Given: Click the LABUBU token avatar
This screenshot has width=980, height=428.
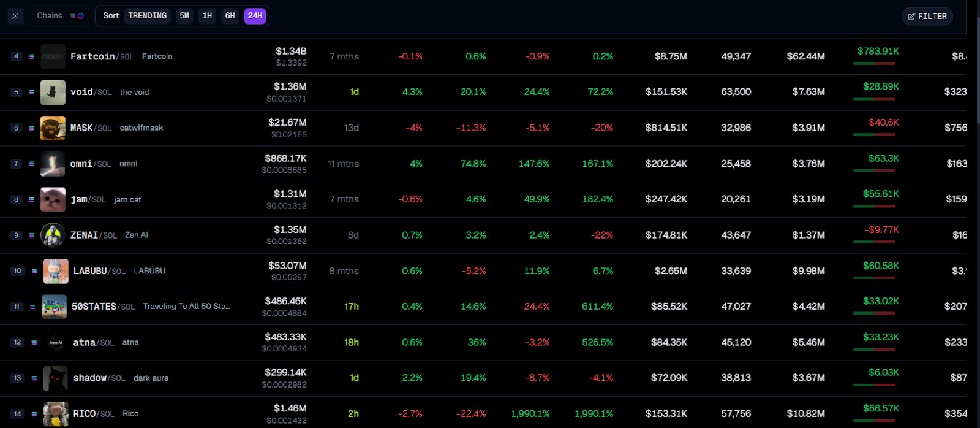Looking at the screenshot, I should click(56, 271).
